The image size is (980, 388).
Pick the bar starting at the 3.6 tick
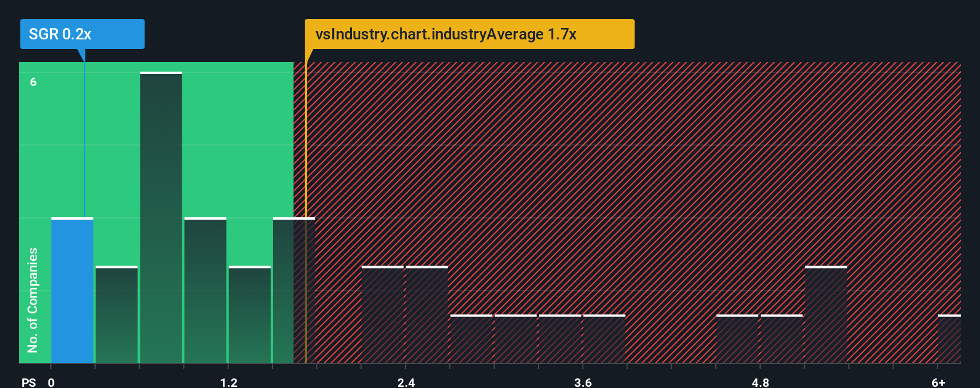click(x=604, y=339)
